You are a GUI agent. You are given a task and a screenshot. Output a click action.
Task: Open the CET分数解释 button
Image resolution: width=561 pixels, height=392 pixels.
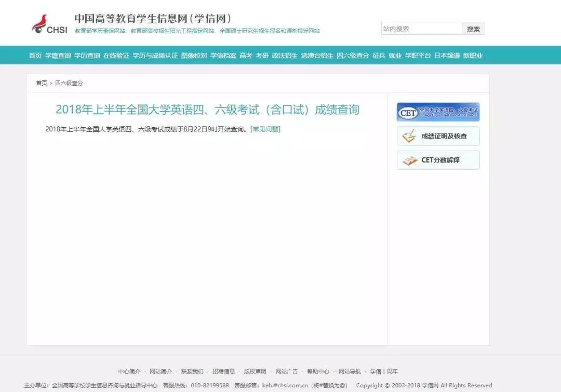click(x=438, y=160)
